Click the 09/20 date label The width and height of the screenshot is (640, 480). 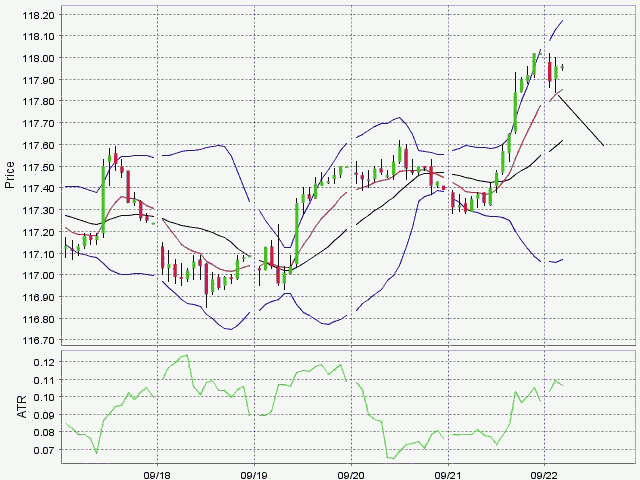click(351, 476)
